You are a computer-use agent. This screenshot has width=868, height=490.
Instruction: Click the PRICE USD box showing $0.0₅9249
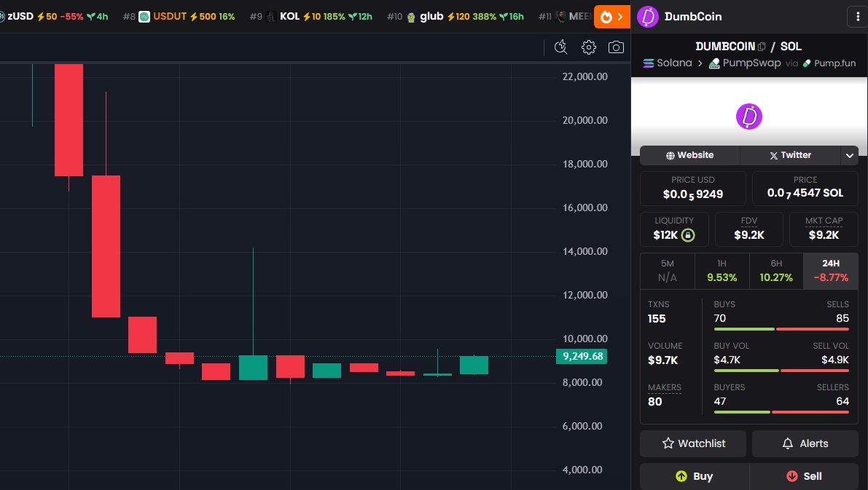693,189
